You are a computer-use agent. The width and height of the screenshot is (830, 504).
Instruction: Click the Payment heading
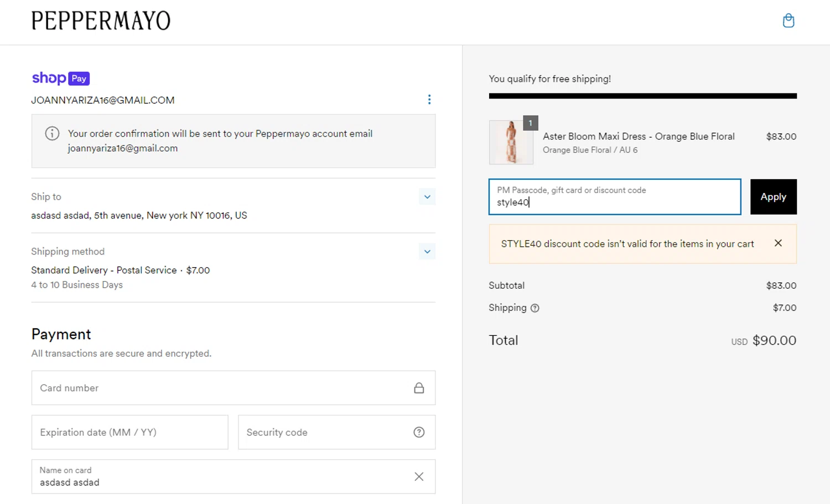pyautogui.click(x=61, y=334)
